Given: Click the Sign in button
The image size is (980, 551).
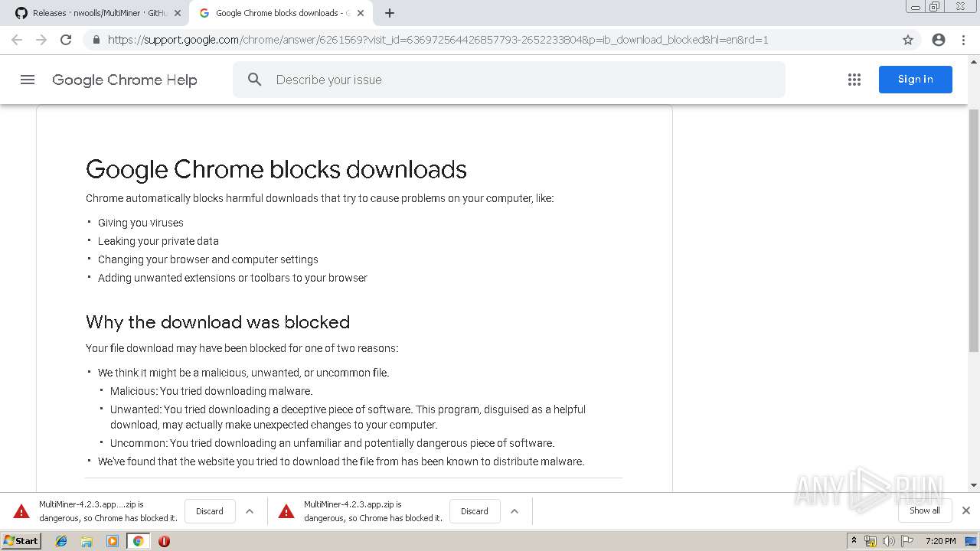Looking at the screenshot, I should pos(915,80).
